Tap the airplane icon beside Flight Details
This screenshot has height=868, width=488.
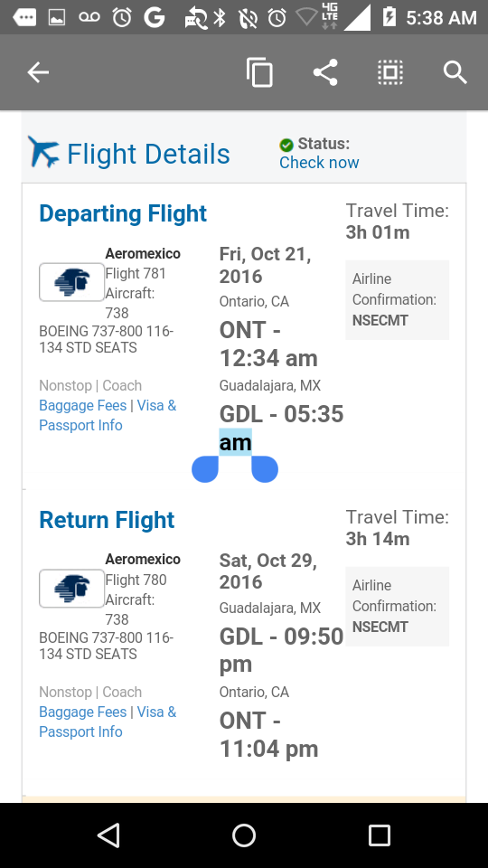(43, 152)
